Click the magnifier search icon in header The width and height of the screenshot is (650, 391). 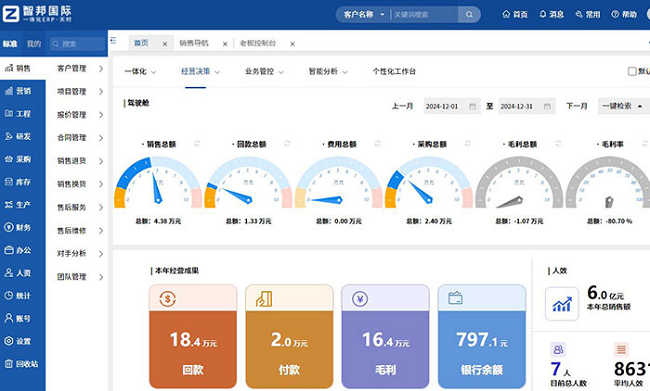click(469, 15)
